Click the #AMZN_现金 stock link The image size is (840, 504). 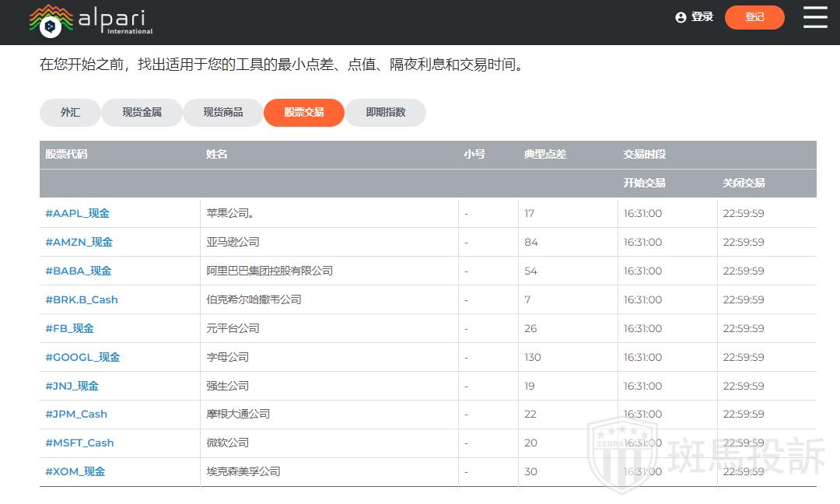click(x=79, y=242)
